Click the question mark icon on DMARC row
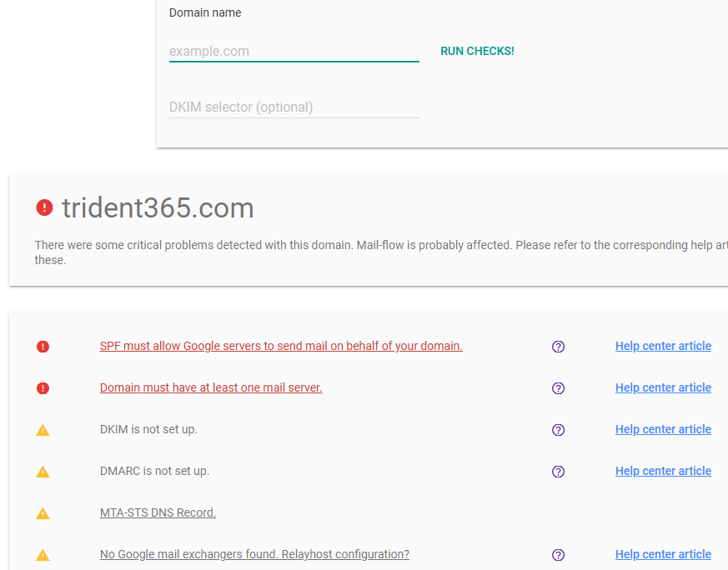Viewport: 728px width, 570px height. (x=559, y=472)
